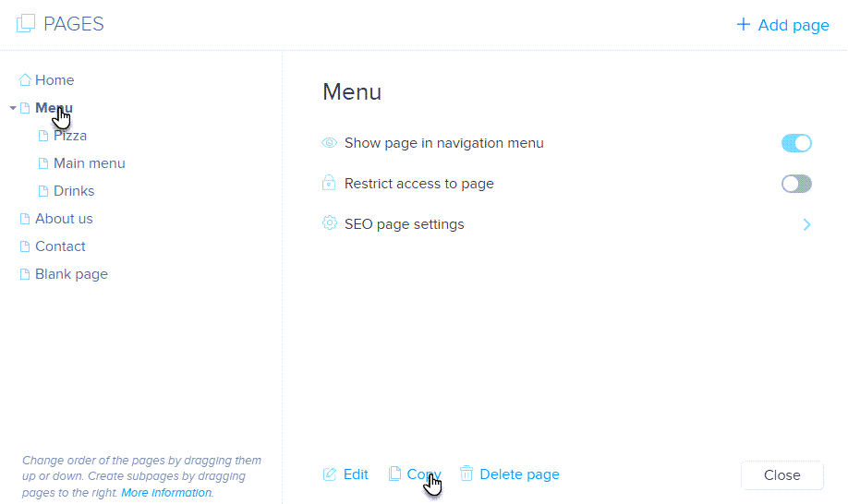Select the Main menu subpage
This screenshot has width=848, height=504.
tap(90, 163)
